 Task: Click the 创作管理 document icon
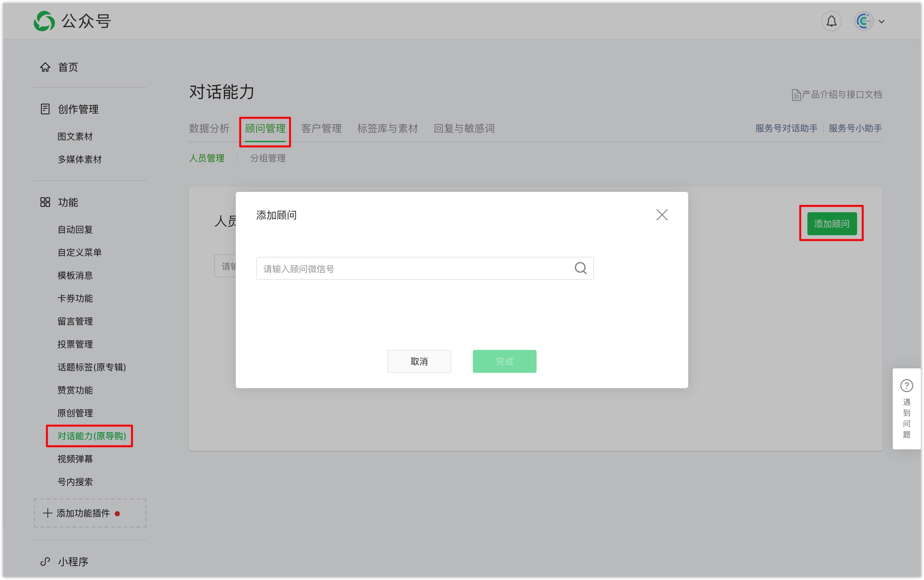point(45,109)
